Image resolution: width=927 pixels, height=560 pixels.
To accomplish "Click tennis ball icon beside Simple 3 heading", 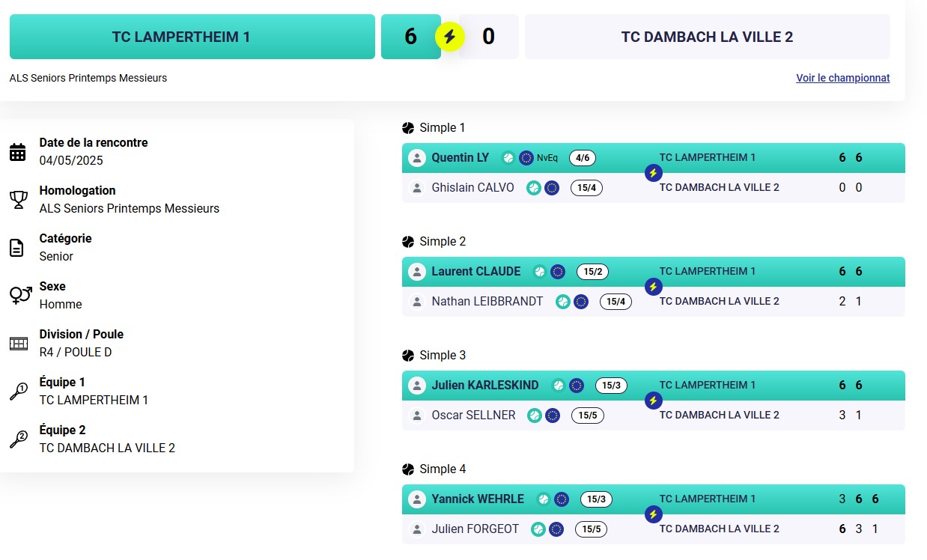I will tap(408, 356).
